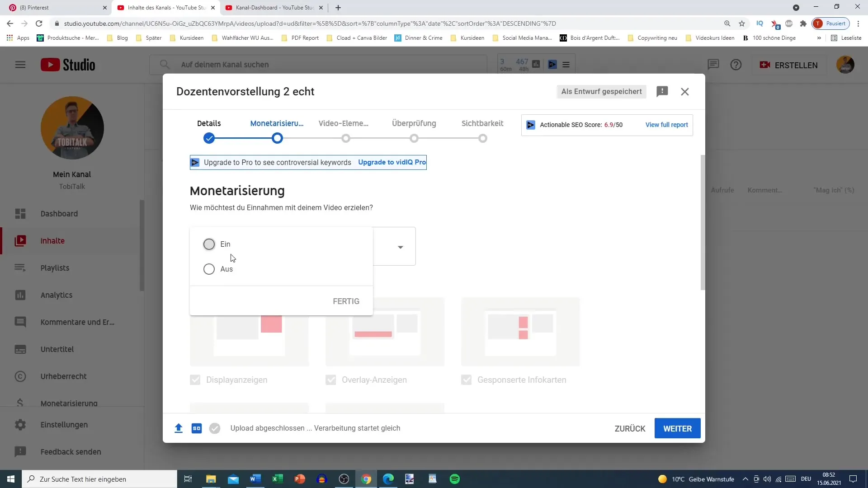This screenshot has height=488, width=868.
Task: Click the Monetarisierung sidebar icon
Action: click(20, 403)
